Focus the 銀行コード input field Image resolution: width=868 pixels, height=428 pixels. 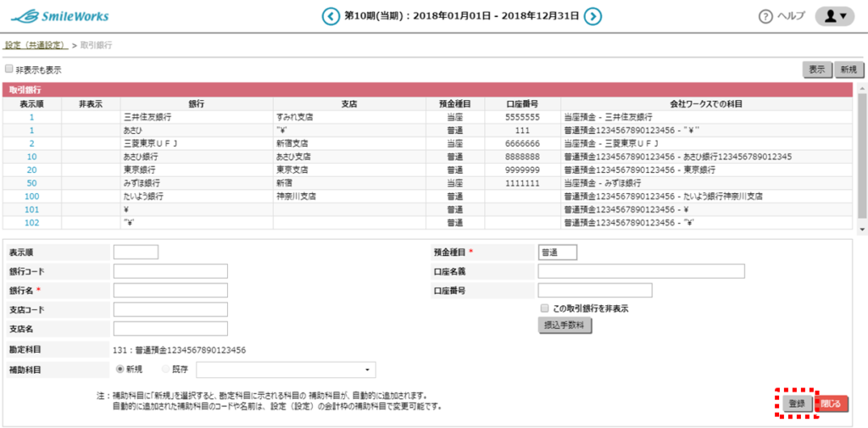point(170,271)
